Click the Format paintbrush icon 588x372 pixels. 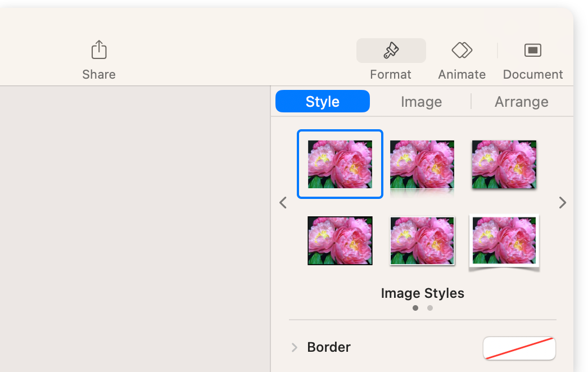(391, 51)
